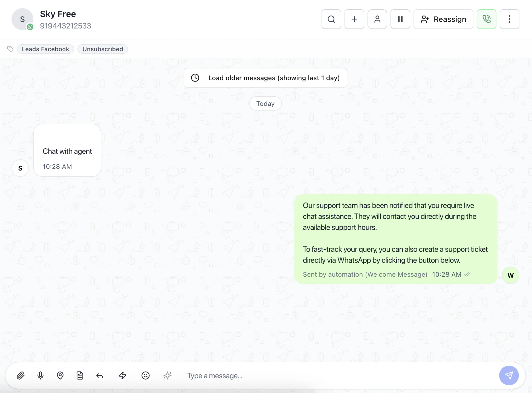Screen dimensions: 532x393
Task: Attach a file with paperclip icon
Action: [x=21, y=375]
